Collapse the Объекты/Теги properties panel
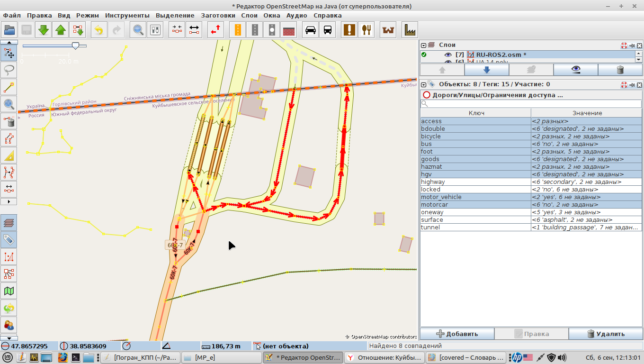Image resolution: width=644 pixels, height=364 pixels. click(x=424, y=84)
